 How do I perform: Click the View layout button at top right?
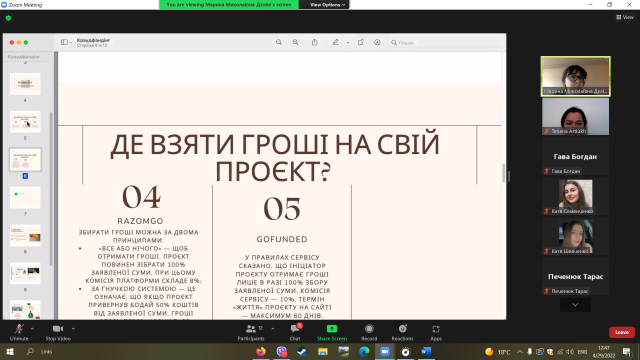[625, 17]
